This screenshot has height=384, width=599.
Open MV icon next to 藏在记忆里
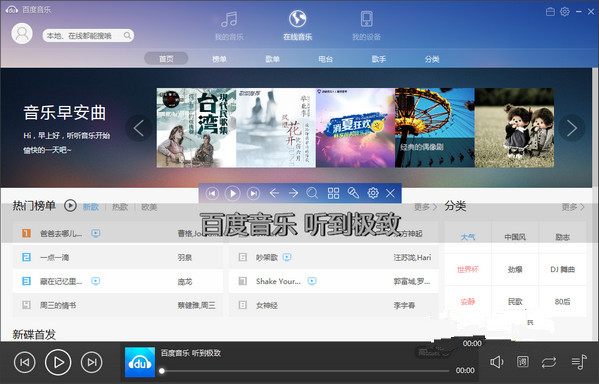[x=96, y=281]
